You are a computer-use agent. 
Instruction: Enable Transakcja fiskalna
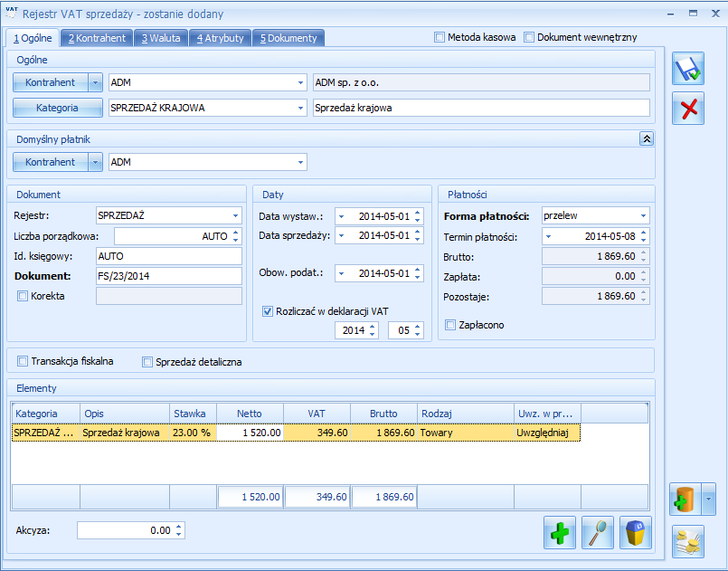tap(23, 361)
